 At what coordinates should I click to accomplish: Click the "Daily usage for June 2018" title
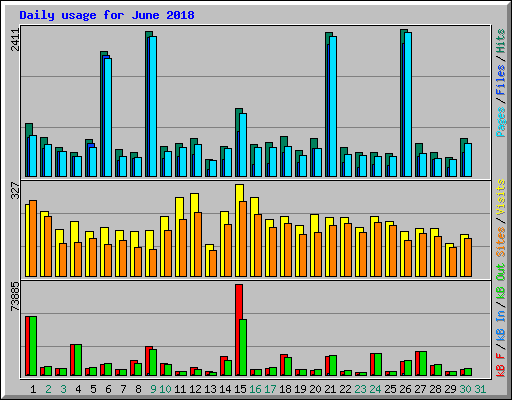(107, 15)
